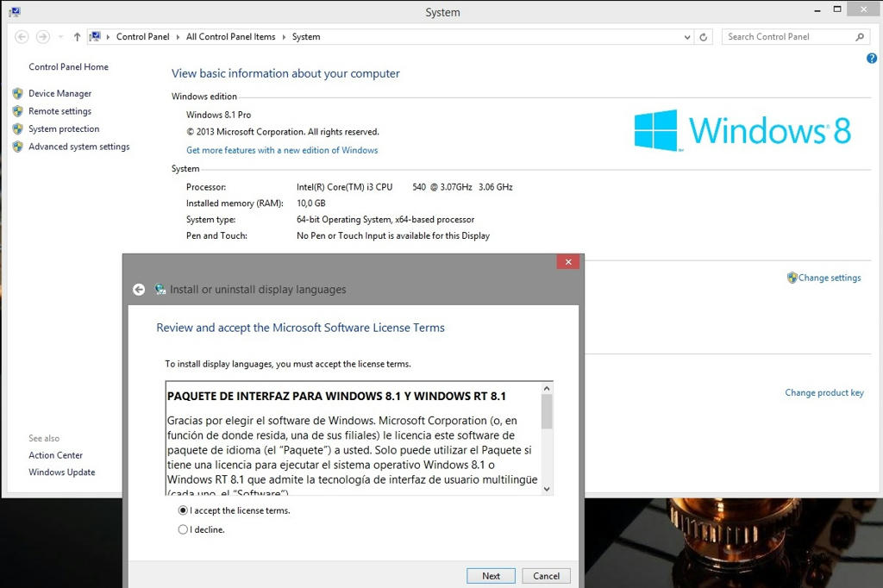Maximize the System window
883x588 pixels.
837,9
